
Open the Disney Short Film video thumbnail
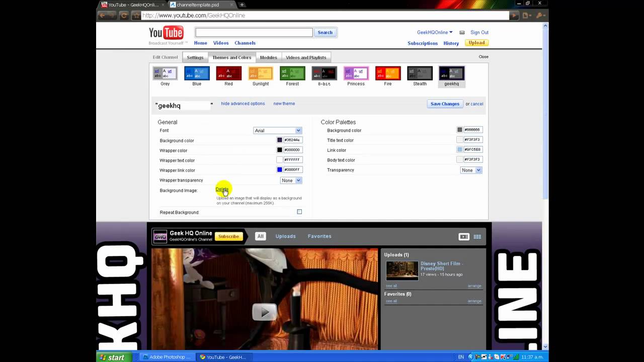[402, 270]
